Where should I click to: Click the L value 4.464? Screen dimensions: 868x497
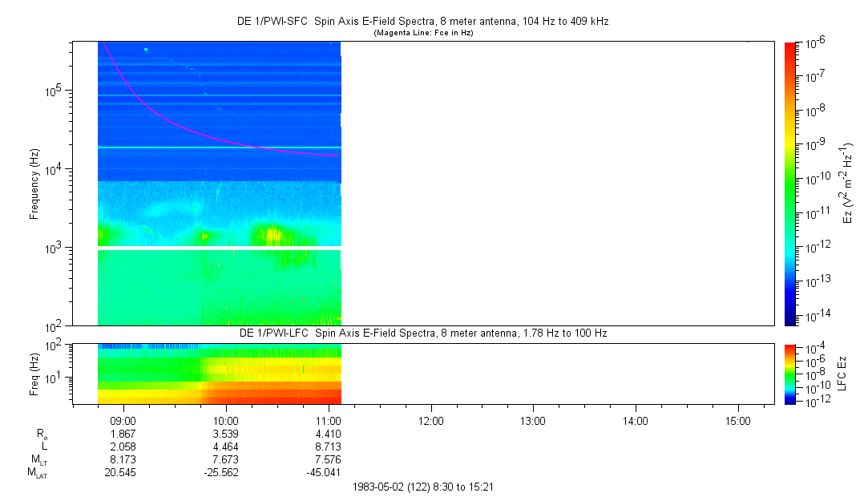click(226, 446)
